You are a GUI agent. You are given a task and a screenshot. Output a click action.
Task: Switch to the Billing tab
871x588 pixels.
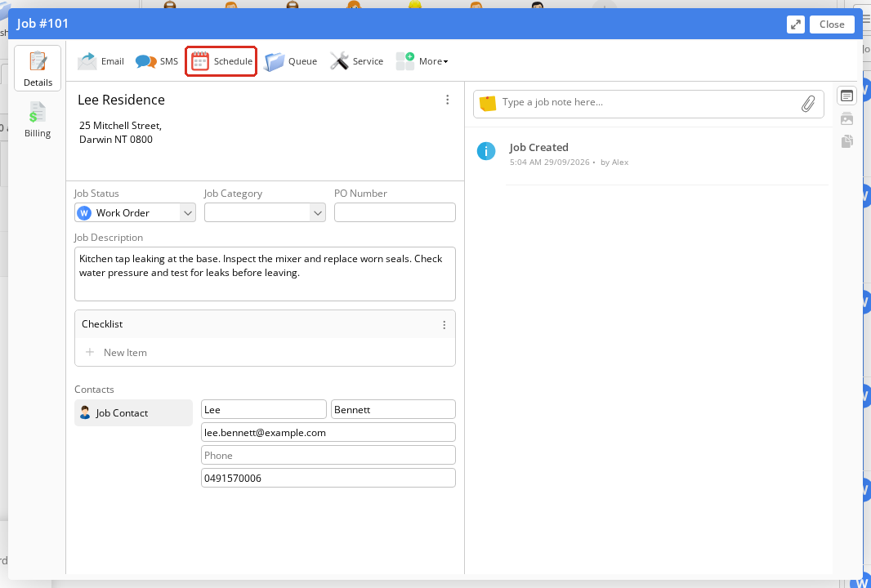[x=38, y=119]
